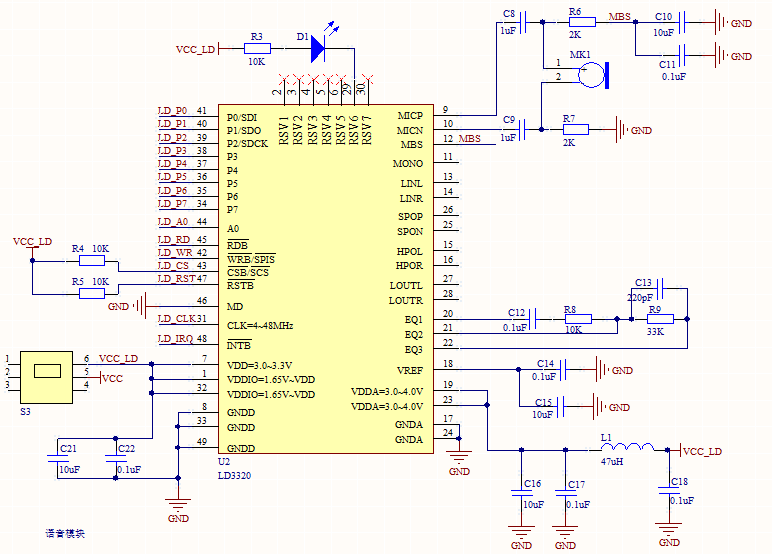This screenshot has height=554, width=772.
Task: Select the R4 10K resistor symbol
Action: 92,261
